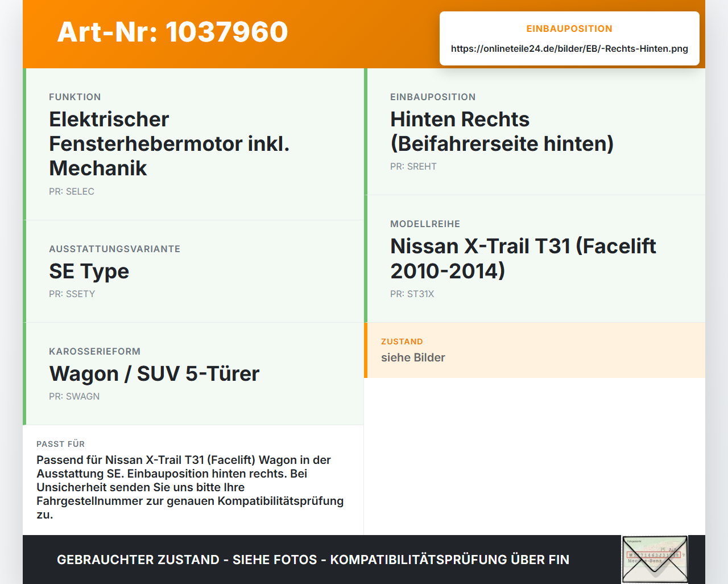Click the FUNKTION label
Image resolution: width=728 pixels, height=584 pixels.
[x=75, y=97]
